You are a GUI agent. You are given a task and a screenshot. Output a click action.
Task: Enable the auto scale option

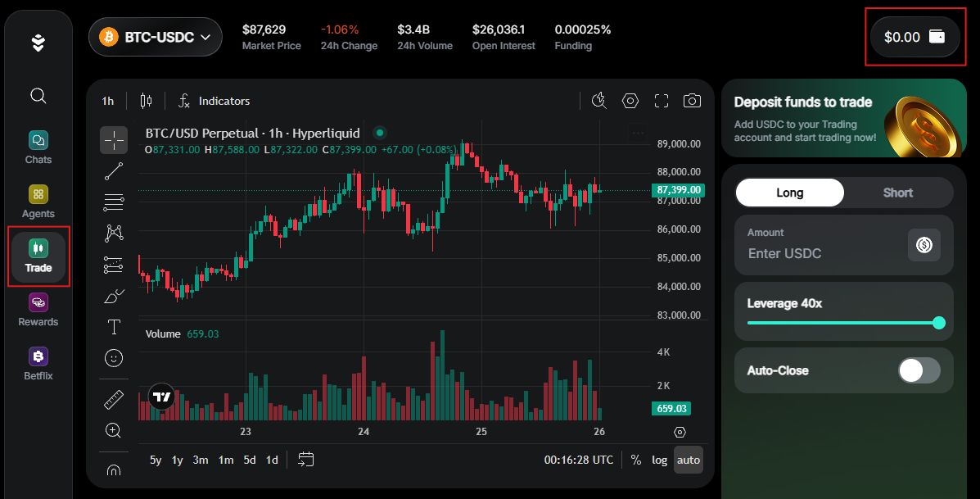click(688, 460)
